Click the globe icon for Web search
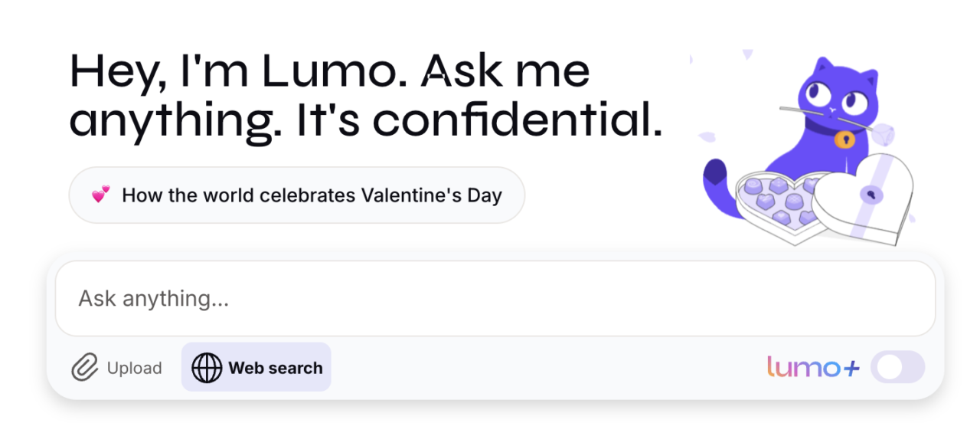 [207, 368]
